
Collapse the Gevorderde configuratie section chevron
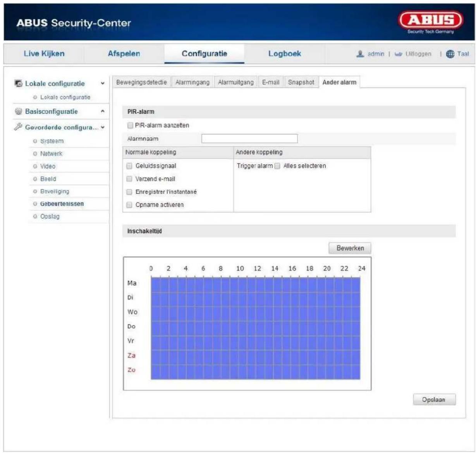click(x=103, y=127)
